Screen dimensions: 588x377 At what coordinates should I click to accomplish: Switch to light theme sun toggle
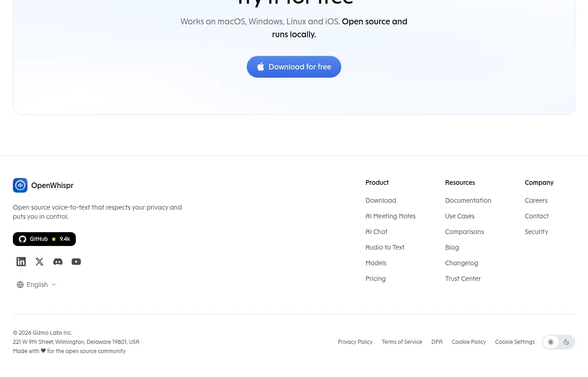click(x=551, y=342)
